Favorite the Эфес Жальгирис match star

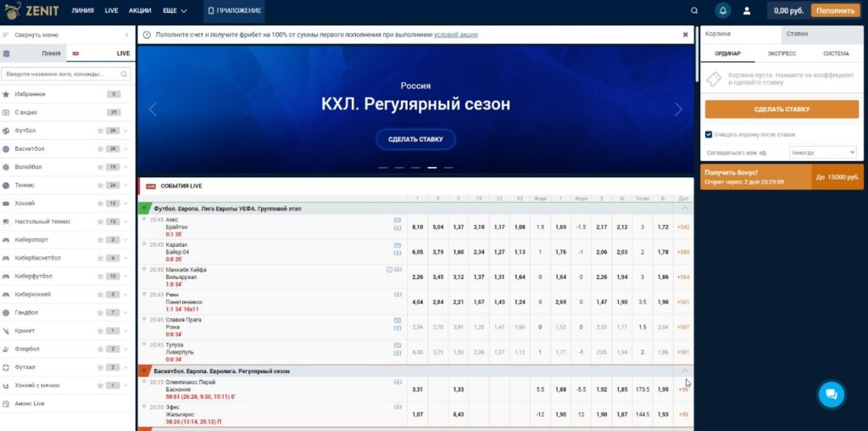click(144, 406)
